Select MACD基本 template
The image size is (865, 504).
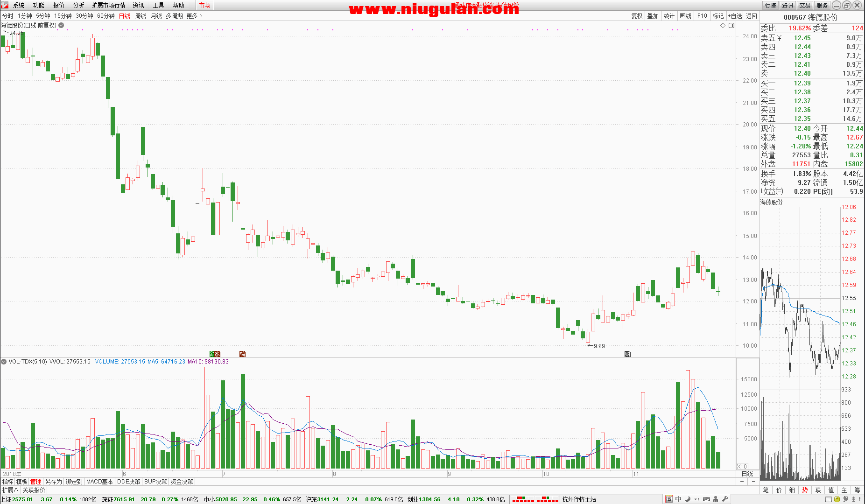tap(100, 482)
